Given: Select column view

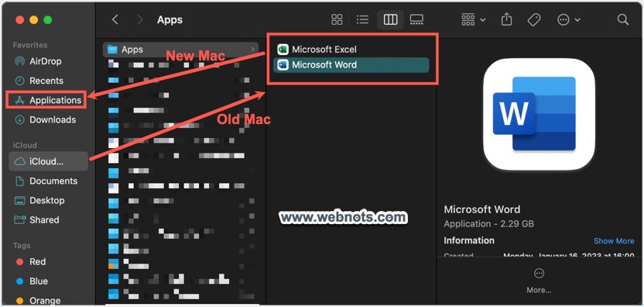Looking at the screenshot, I should coord(390,19).
